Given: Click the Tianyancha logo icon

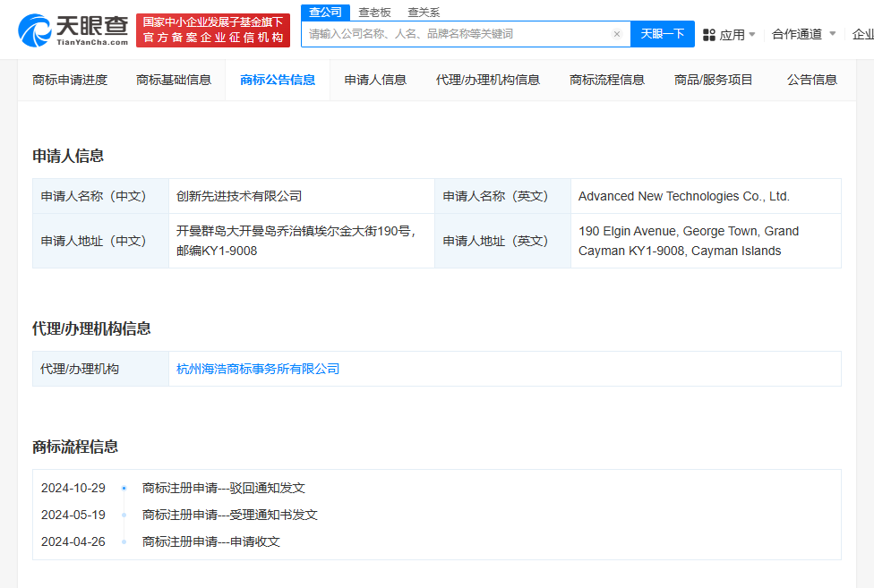Looking at the screenshot, I should 36,30.
